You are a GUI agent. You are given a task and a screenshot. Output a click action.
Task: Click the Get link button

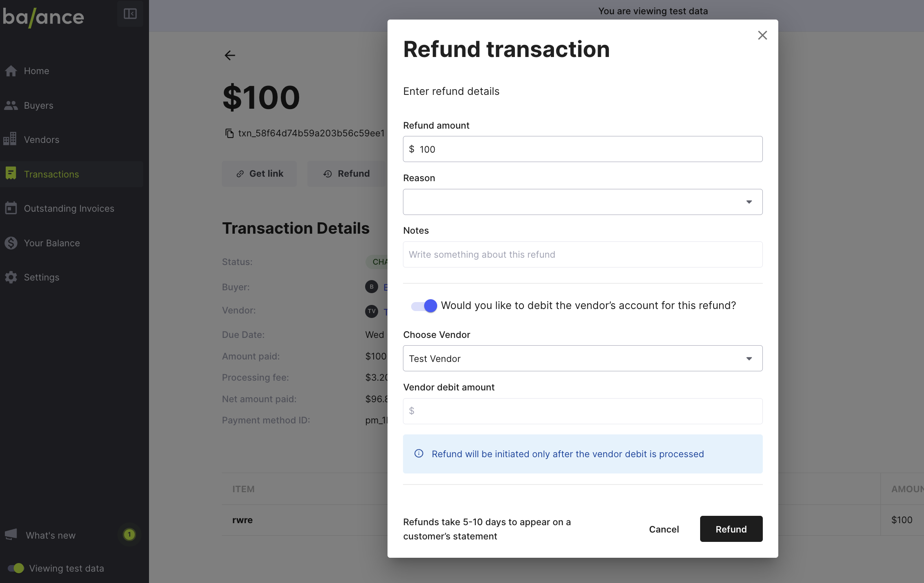pos(259,174)
